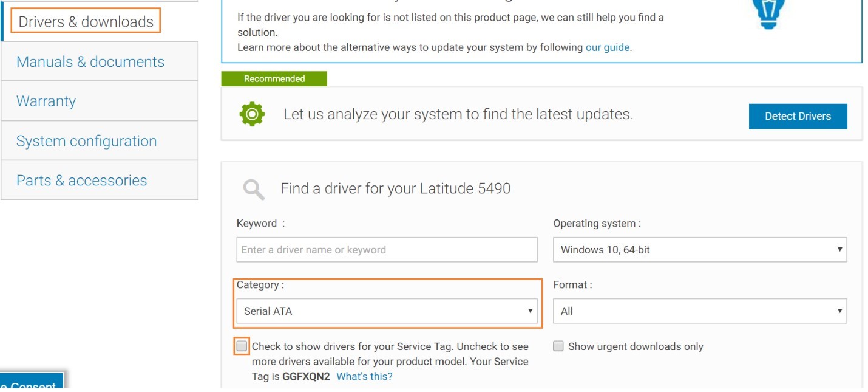This screenshot has width=868, height=392.
Task: Open the Operating system dropdown
Action: click(700, 250)
